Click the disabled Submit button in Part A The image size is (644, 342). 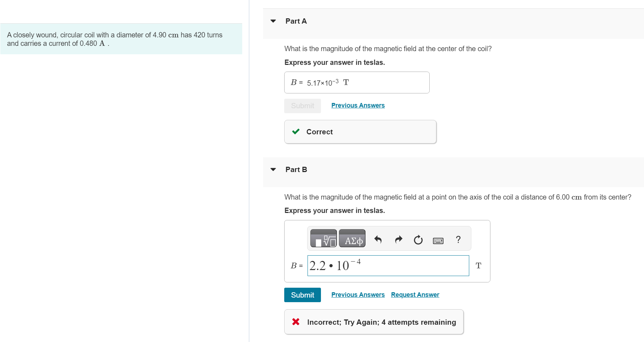302,105
